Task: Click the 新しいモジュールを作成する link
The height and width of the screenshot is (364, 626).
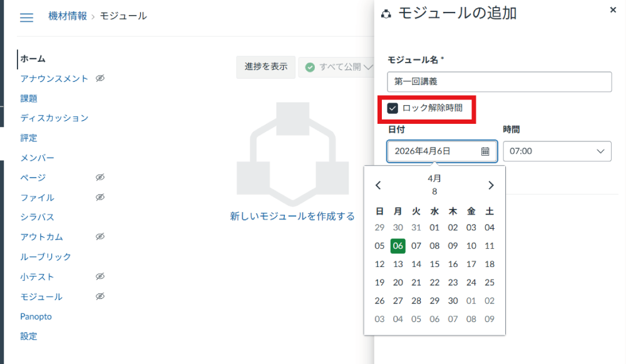Action: pos(293,216)
